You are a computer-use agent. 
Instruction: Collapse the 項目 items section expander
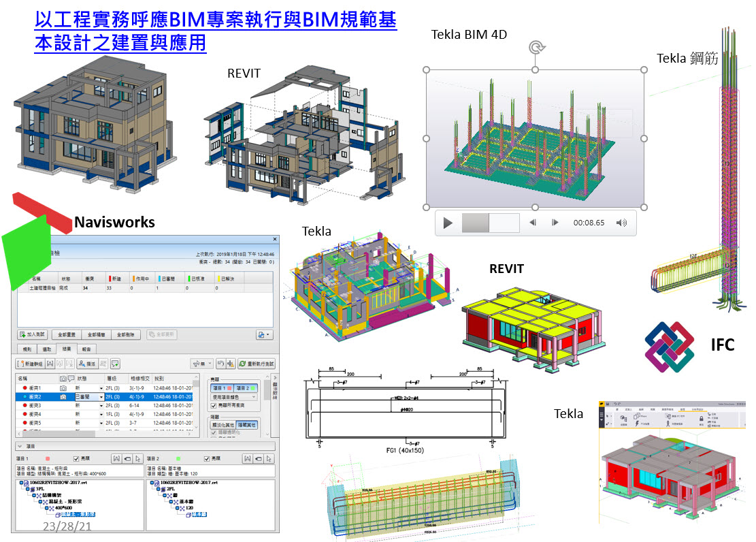click(20, 446)
